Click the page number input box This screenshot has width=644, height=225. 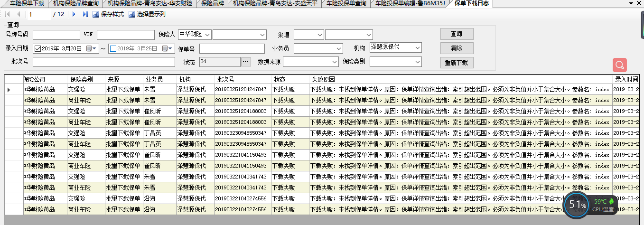pos(38,14)
